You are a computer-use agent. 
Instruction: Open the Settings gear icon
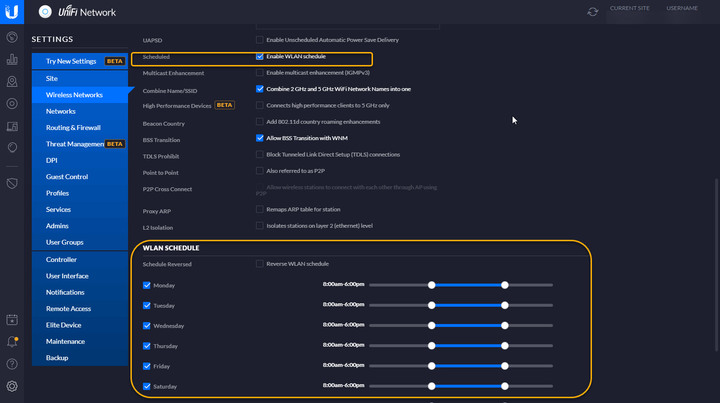pos(12,386)
